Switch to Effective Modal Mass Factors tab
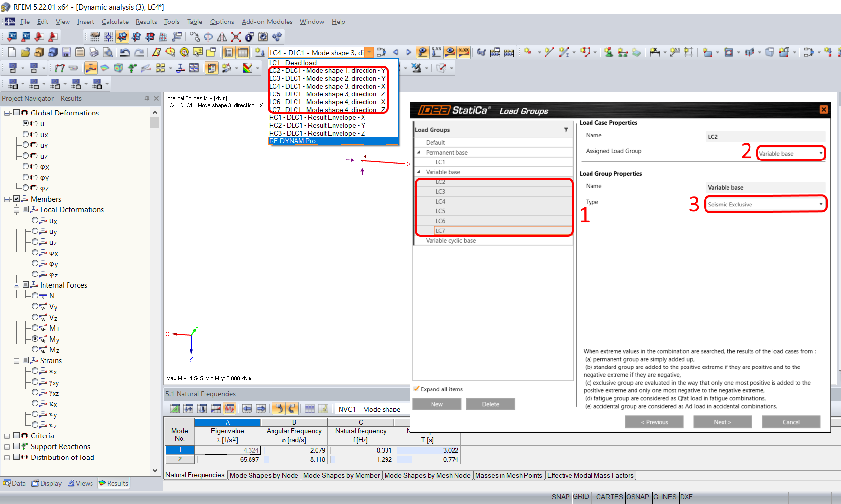This screenshot has width=841, height=504. pyautogui.click(x=590, y=475)
